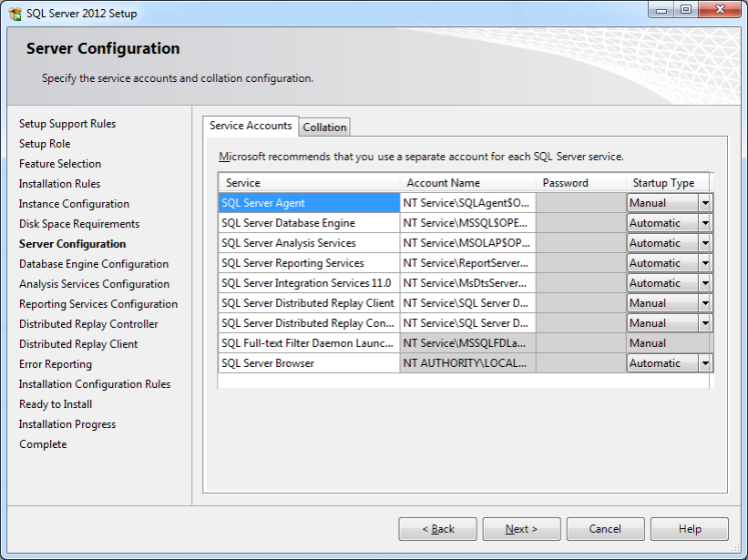Click Error Reporting step
Viewport: 748px width, 560px height.
point(56,364)
